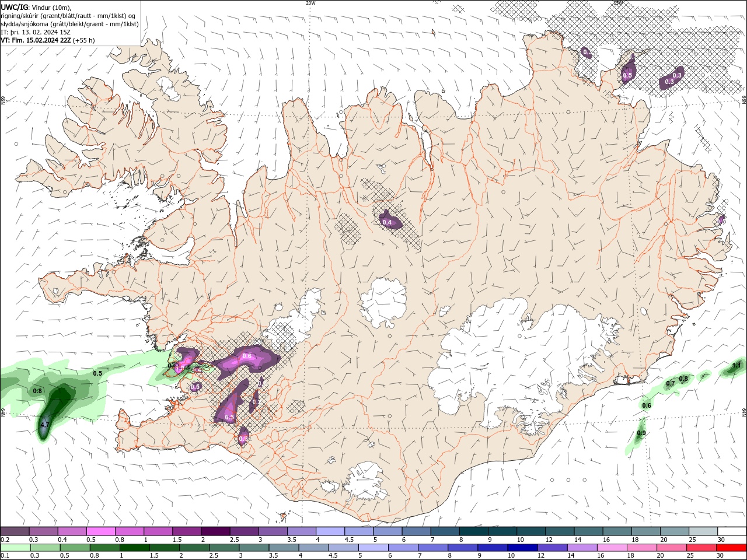The width and height of the screenshot is (747, 560).
Task: Click the '0.4' label in the upper legend row
Action: point(62,540)
